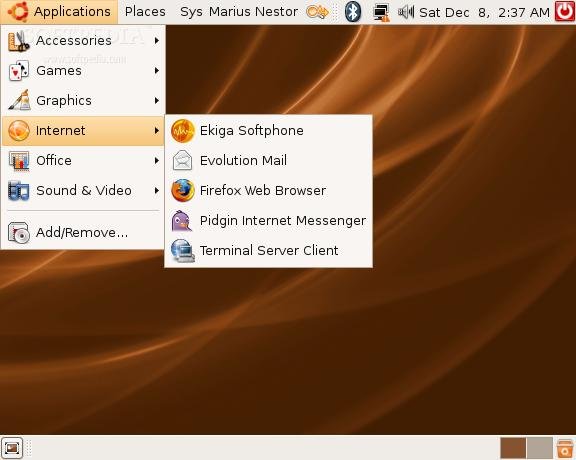The height and width of the screenshot is (460, 576).
Task: Launch Evolution Mail
Action: pyautogui.click(x=269, y=161)
